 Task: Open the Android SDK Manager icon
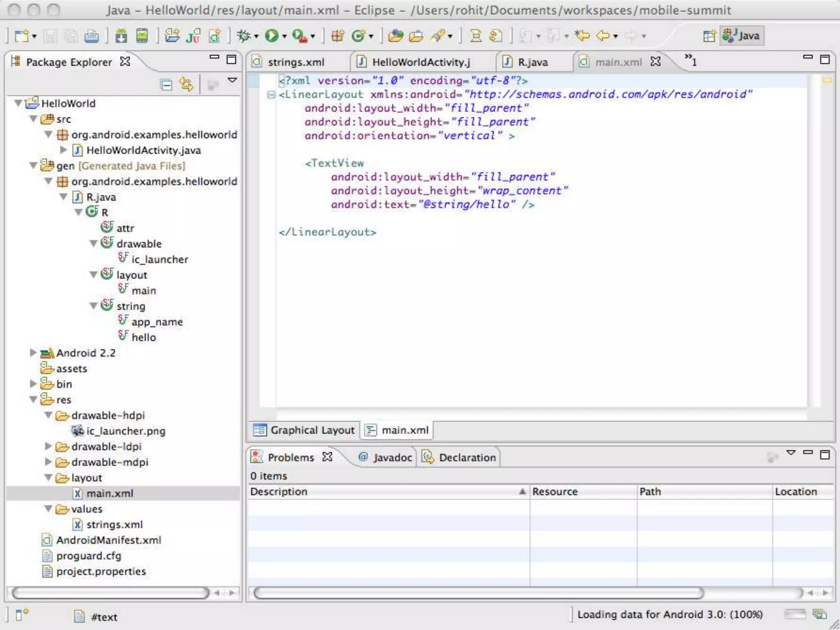(121, 36)
